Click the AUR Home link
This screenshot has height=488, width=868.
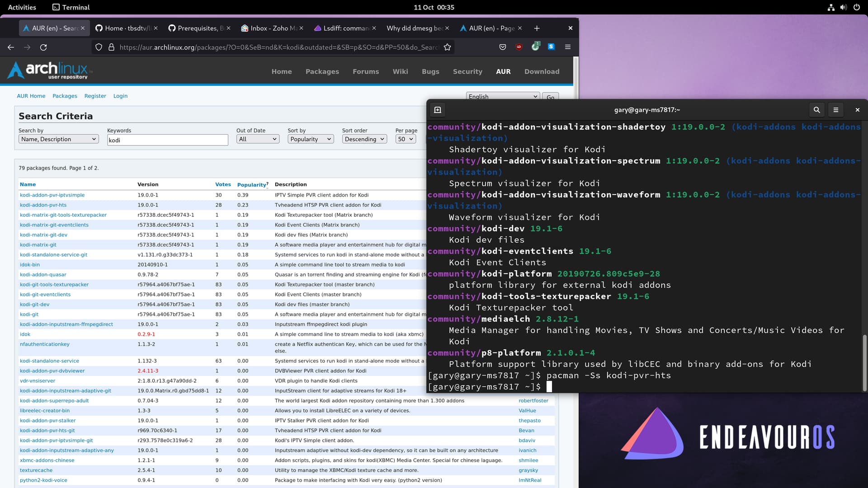click(31, 96)
